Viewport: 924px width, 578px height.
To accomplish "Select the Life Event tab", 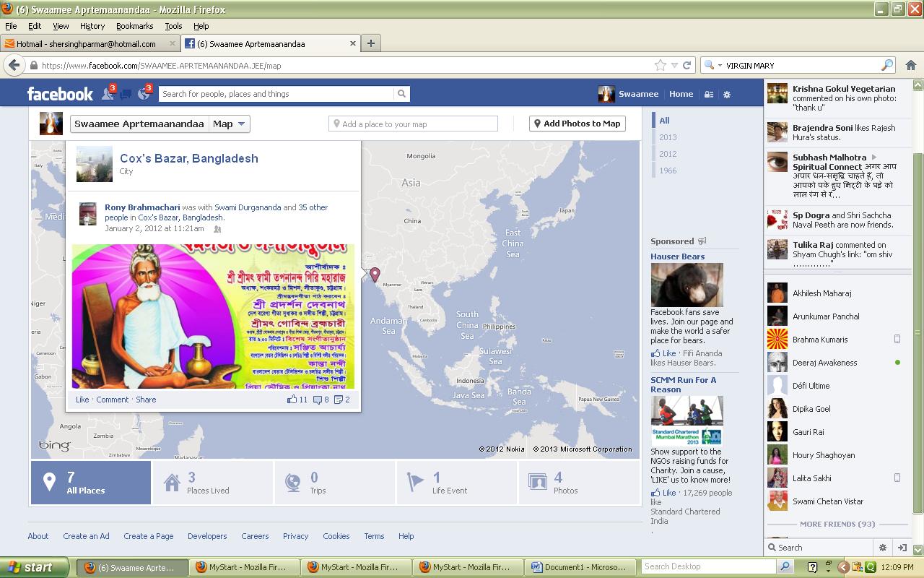I will click(458, 483).
